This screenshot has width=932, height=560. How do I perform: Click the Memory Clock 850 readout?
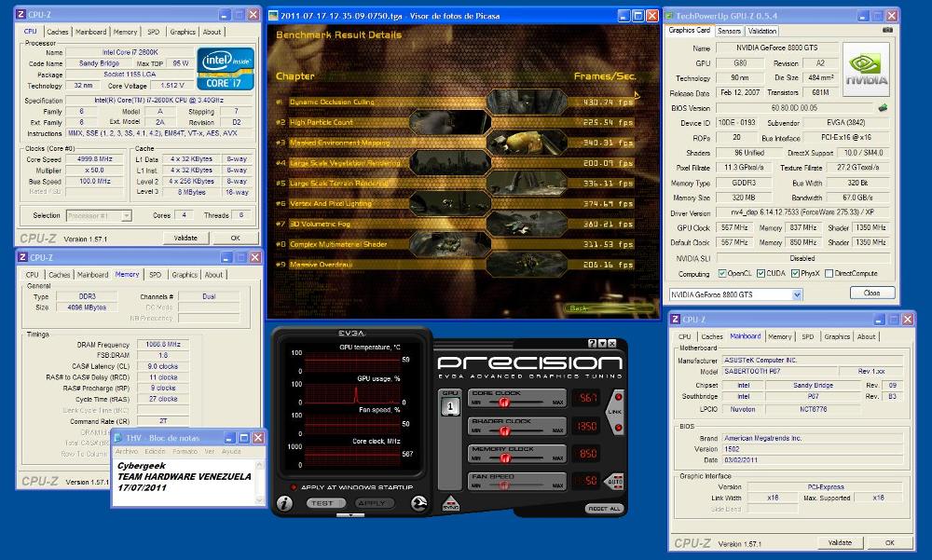585,453
